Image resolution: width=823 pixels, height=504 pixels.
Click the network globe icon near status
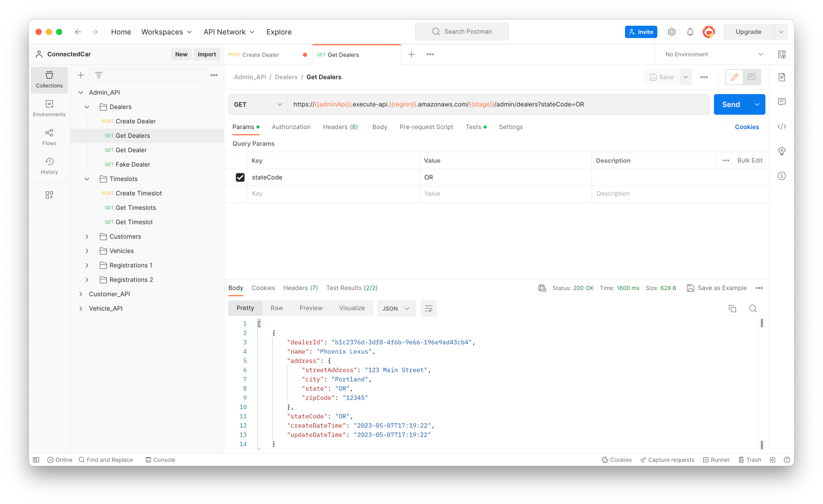(x=542, y=288)
